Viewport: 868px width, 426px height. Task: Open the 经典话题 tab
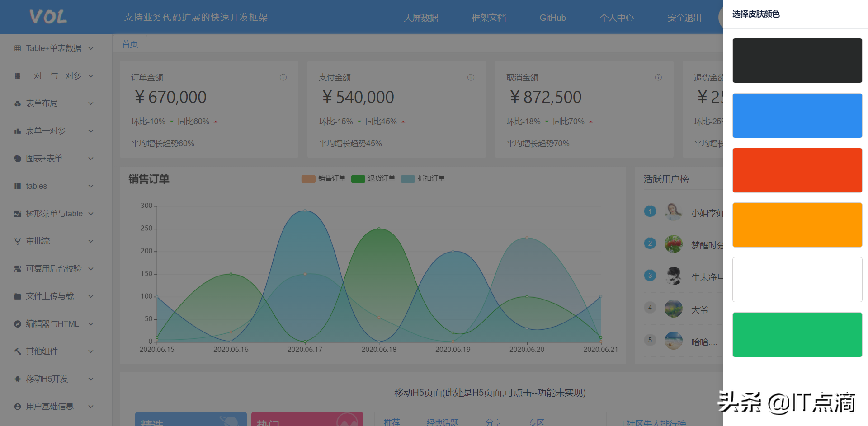click(443, 422)
